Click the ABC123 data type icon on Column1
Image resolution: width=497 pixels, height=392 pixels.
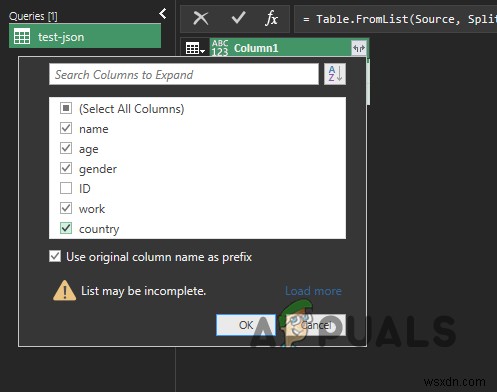tap(220, 48)
